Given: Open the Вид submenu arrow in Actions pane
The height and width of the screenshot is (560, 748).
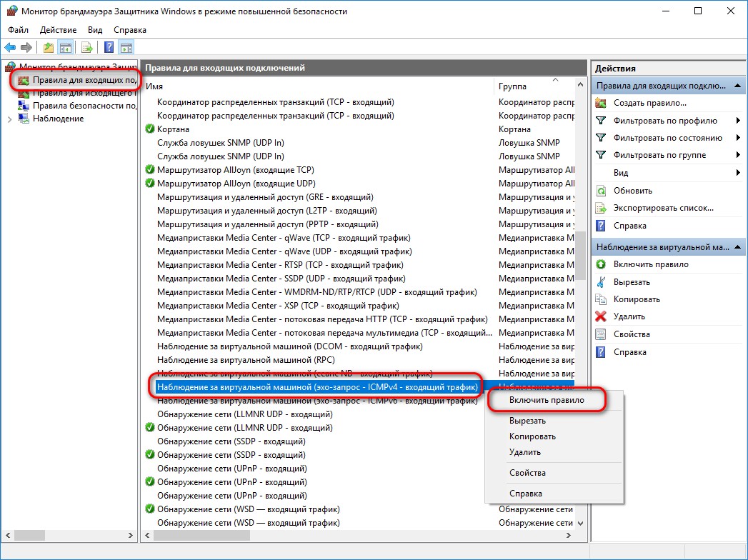Looking at the screenshot, I should (x=739, y=173).
